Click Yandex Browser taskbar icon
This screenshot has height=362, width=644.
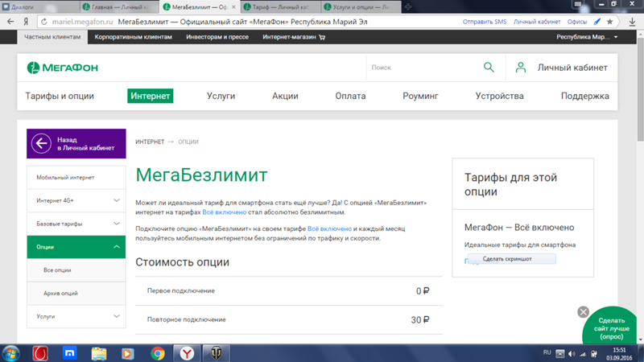click(187, 353)
